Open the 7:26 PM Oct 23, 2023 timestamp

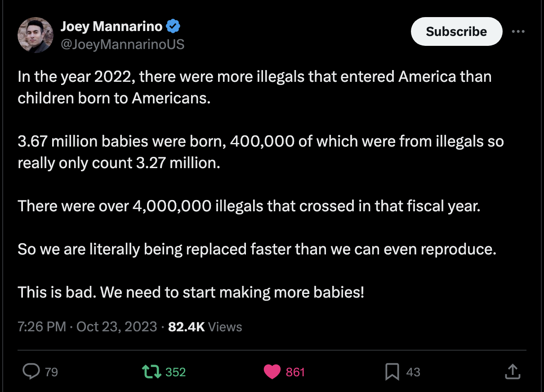pyautogui.click(x=88, y=326)
